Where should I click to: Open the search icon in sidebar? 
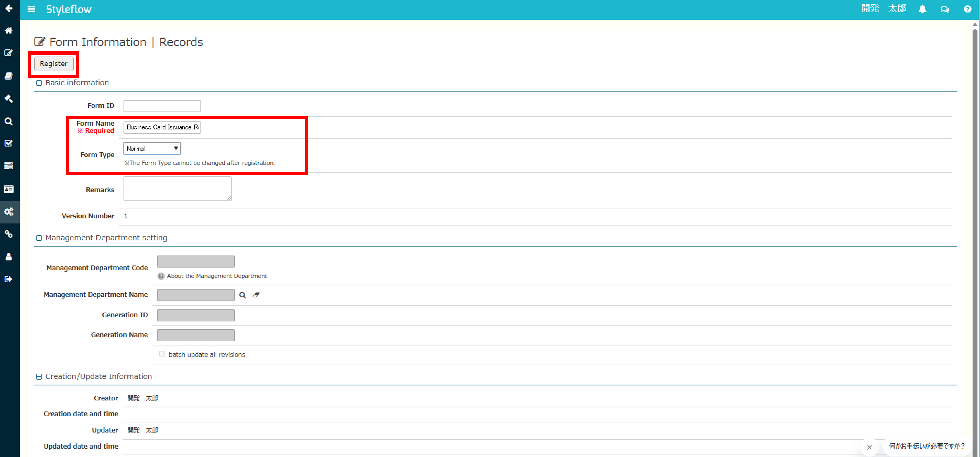click(x=9, y=121)
